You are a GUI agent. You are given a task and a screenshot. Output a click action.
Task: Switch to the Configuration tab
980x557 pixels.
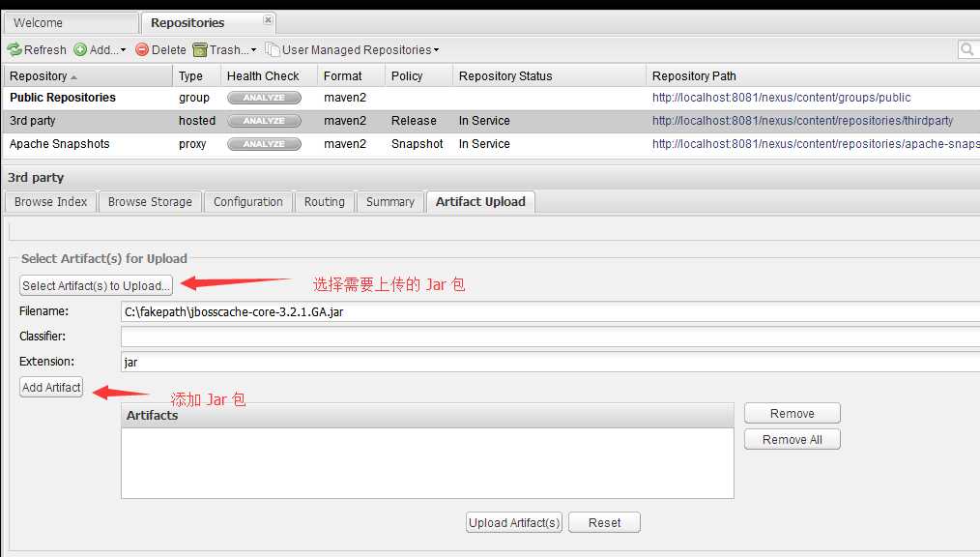[248, 202]
